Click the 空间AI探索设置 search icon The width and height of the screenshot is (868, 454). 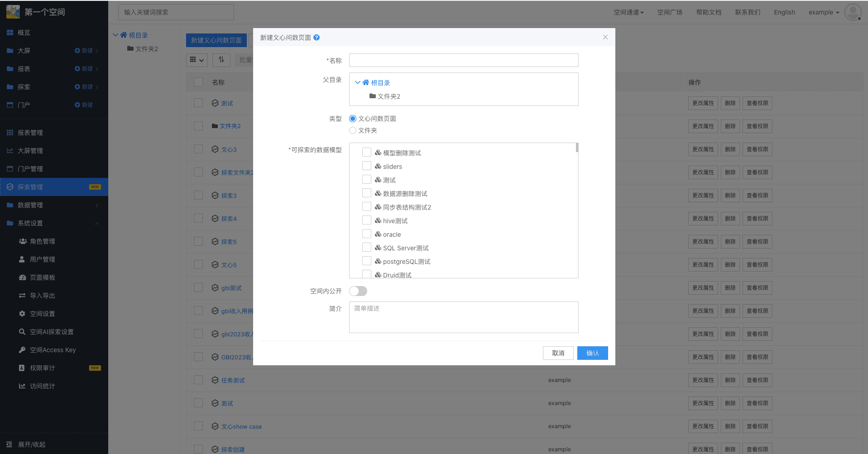22,332
